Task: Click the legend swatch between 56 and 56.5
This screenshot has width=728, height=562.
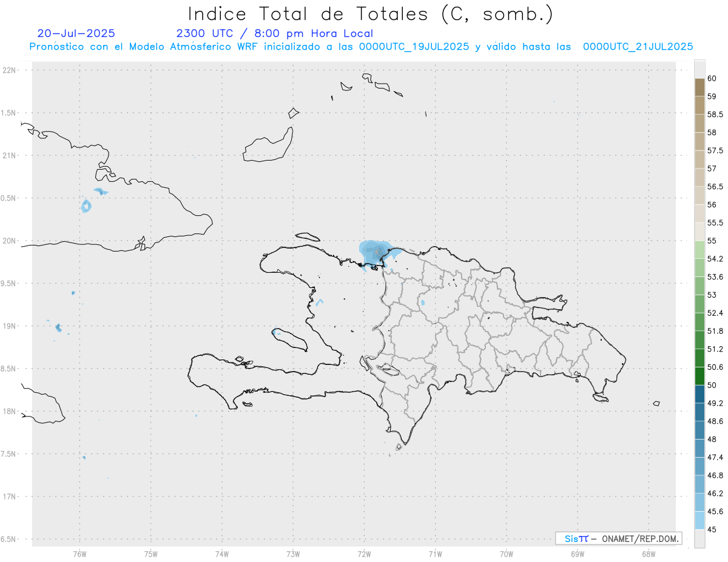Action: coord(699,195)
